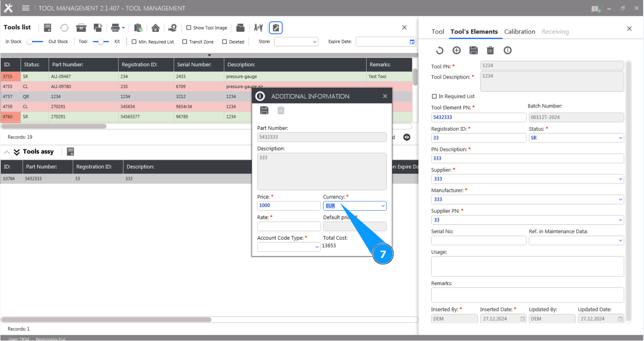Viewport: 644px width, 341px height.
Task: Toggle the Tool / Kit switch
Action: 101,42
